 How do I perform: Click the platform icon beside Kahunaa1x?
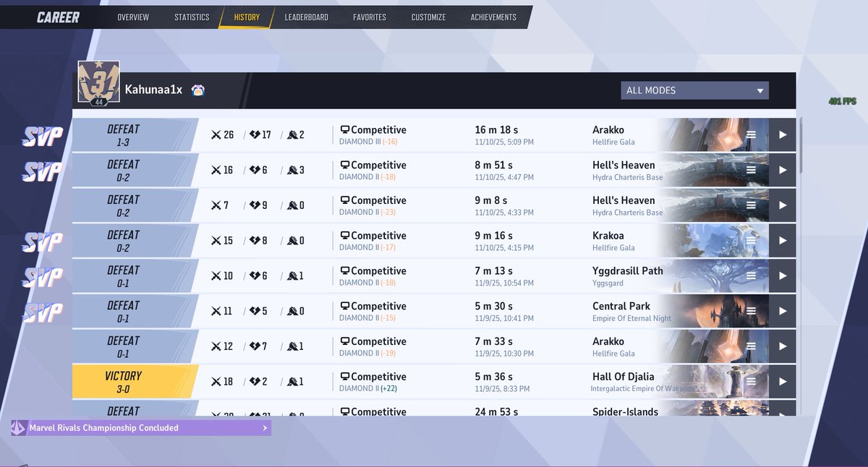pos(198,90)
